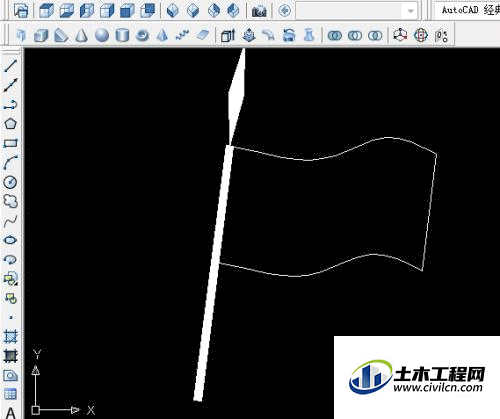Image resolution: width=500 pixels, height=419 pixels.
Task: Click the Previous View arrow button
Action: pyautogui.click(x=284, y=11)
